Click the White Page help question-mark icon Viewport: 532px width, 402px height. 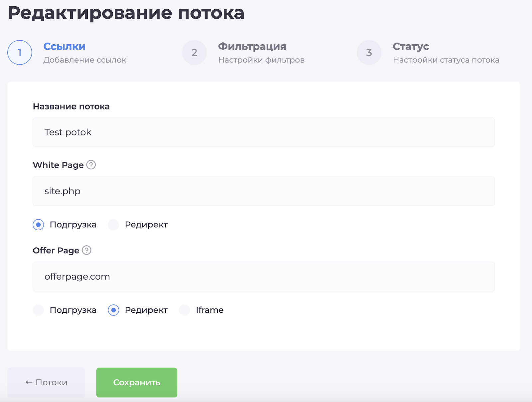91,165
